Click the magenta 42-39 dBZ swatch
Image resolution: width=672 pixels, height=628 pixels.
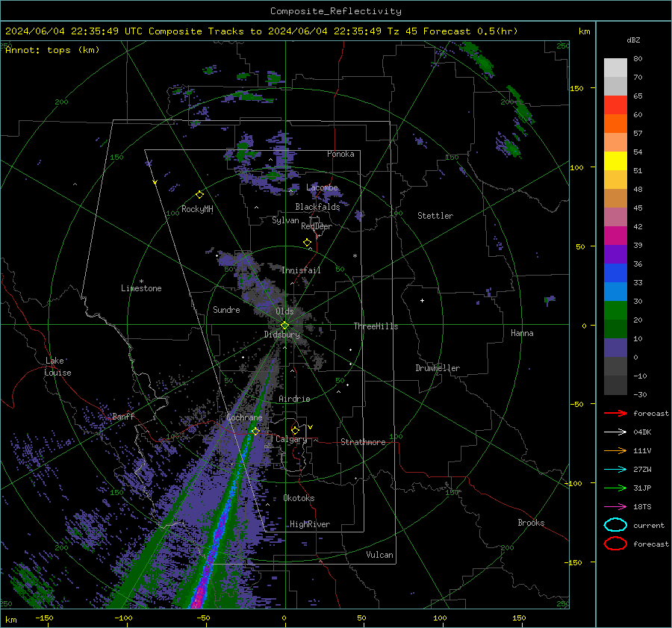pos(615,236)
